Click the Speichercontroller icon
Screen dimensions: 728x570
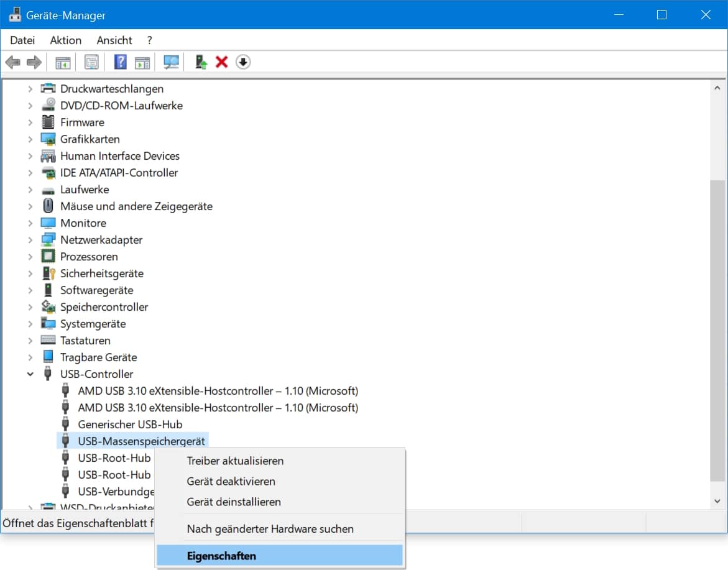coord(48,306)
